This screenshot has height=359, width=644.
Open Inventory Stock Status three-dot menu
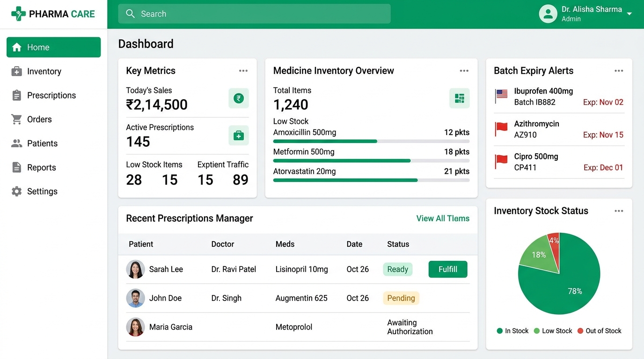[619, 211]
